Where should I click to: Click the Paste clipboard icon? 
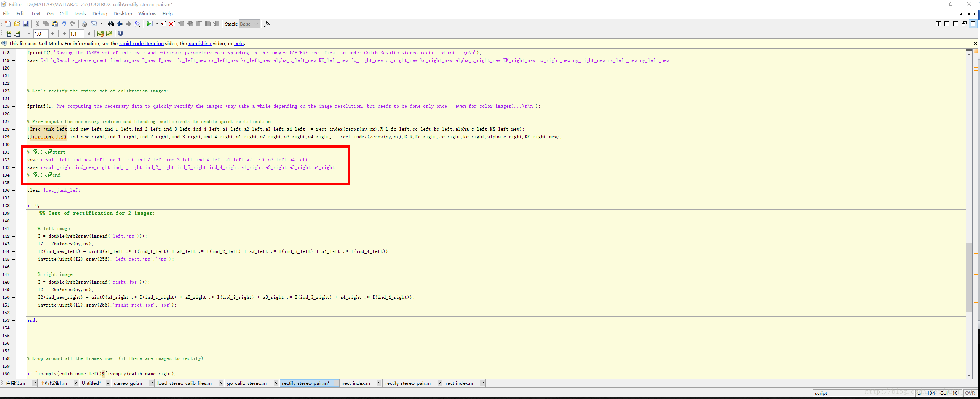point(55,24)
